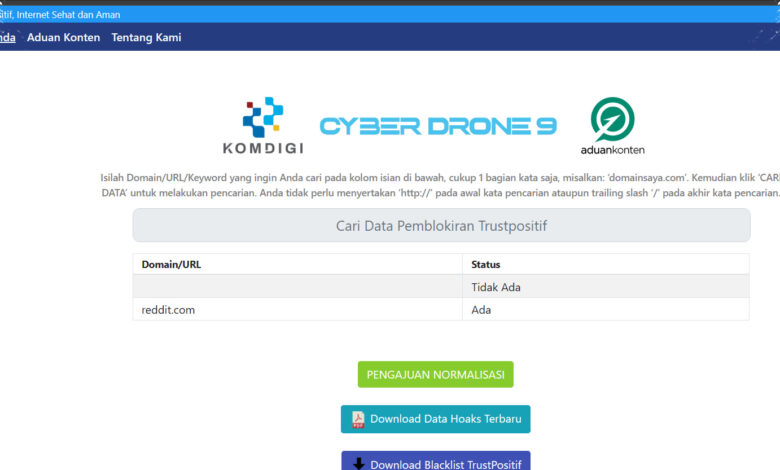The height and width of the screenshot is (470, 780).
Task: Open the Tentang Kami menu item
Action: point(146,37)
